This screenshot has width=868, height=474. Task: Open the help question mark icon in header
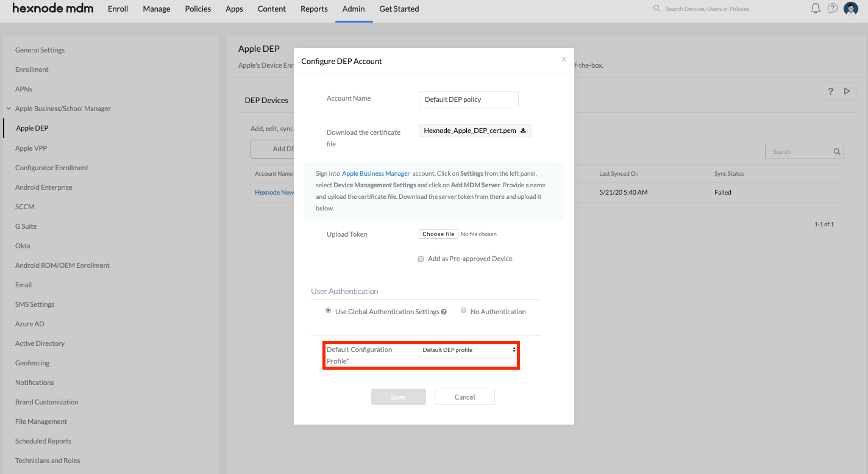tap(833, 9)
